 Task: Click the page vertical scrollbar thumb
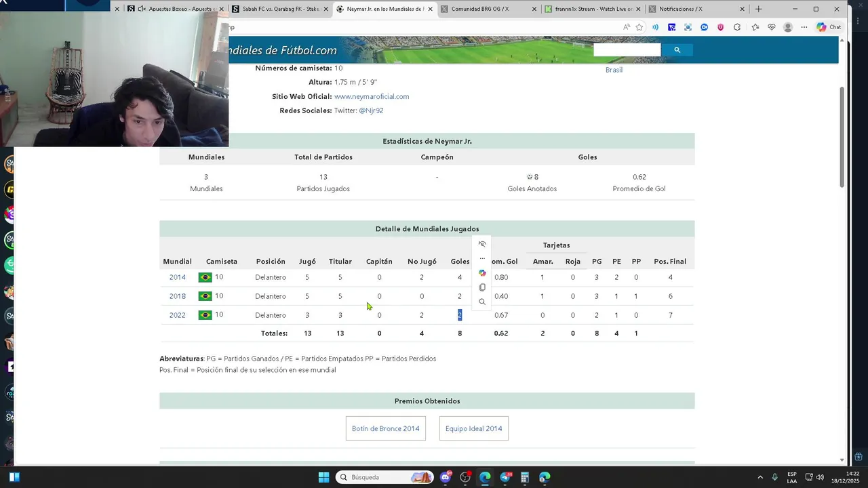[842, 136]
